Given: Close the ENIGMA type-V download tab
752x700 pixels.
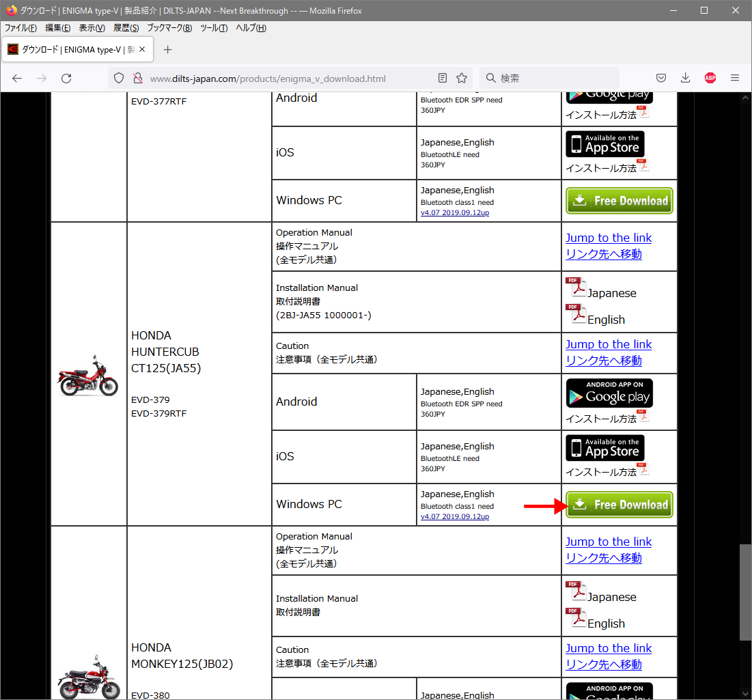Looking at the screenshot, I should 142,49.
